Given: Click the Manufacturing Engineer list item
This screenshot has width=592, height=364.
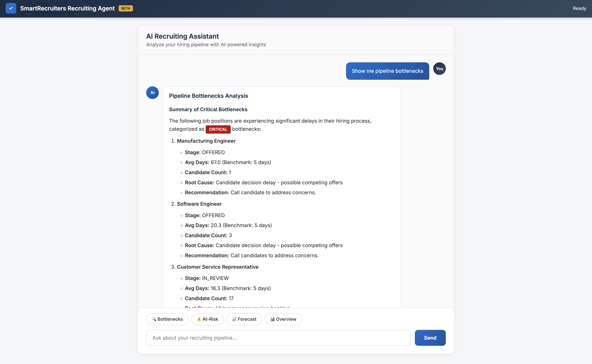Looking at the screenshot, I should point(206,141).
